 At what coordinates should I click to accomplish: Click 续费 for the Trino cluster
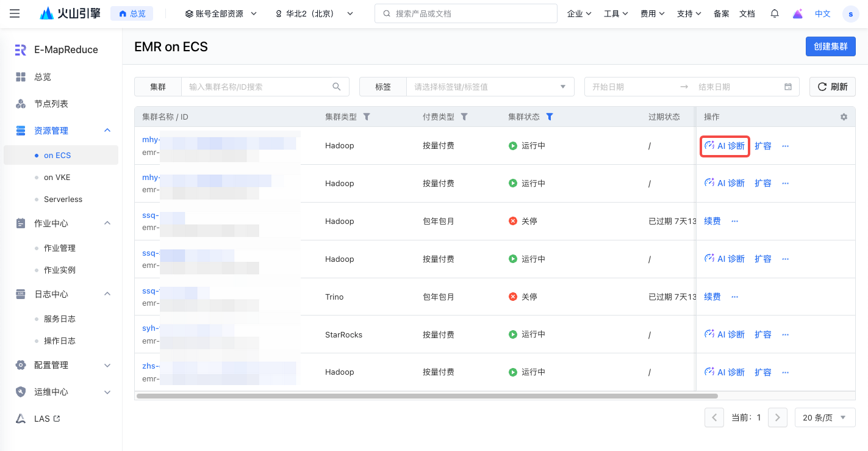(x=712, y=297)
